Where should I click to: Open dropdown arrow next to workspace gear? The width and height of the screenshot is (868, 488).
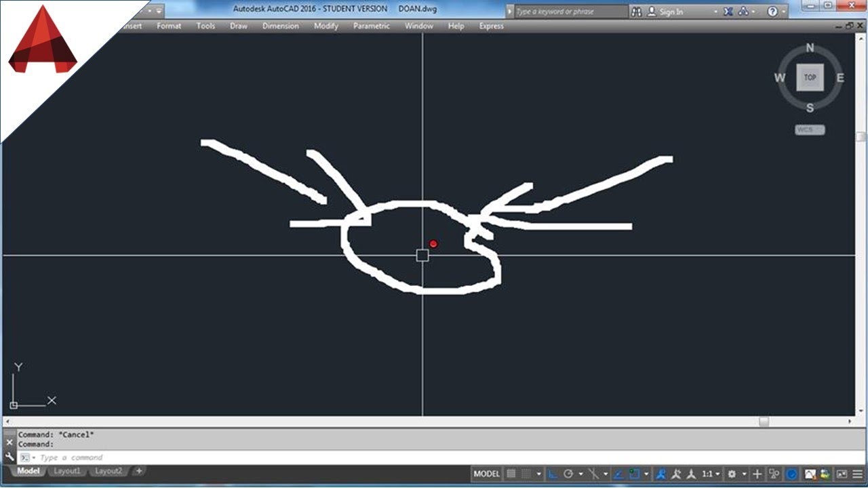tap(745, 474)
